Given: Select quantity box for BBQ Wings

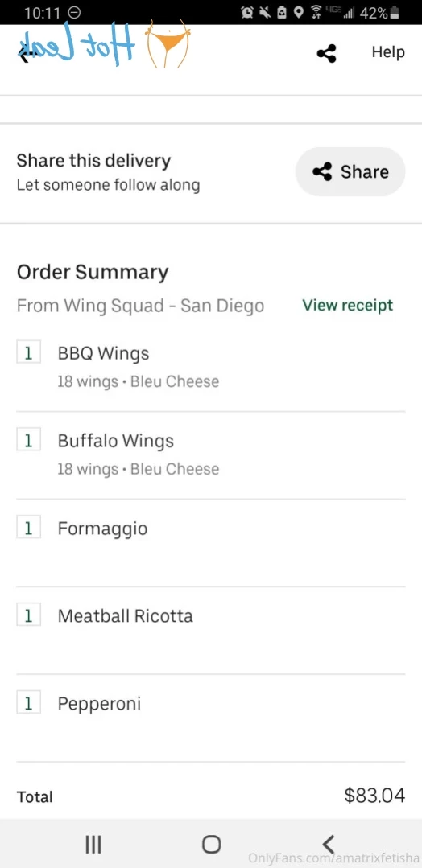Looking at the screenshot, I should tap(28, 352).
